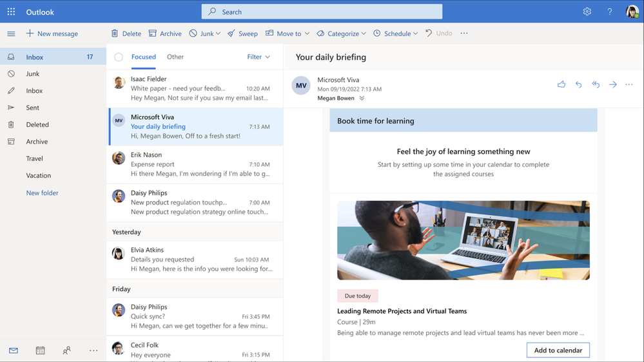Screen dimensions: 644x362
Task: Click Leading Remote Projects and Virtual Teams title
Action: coord(402,311)
